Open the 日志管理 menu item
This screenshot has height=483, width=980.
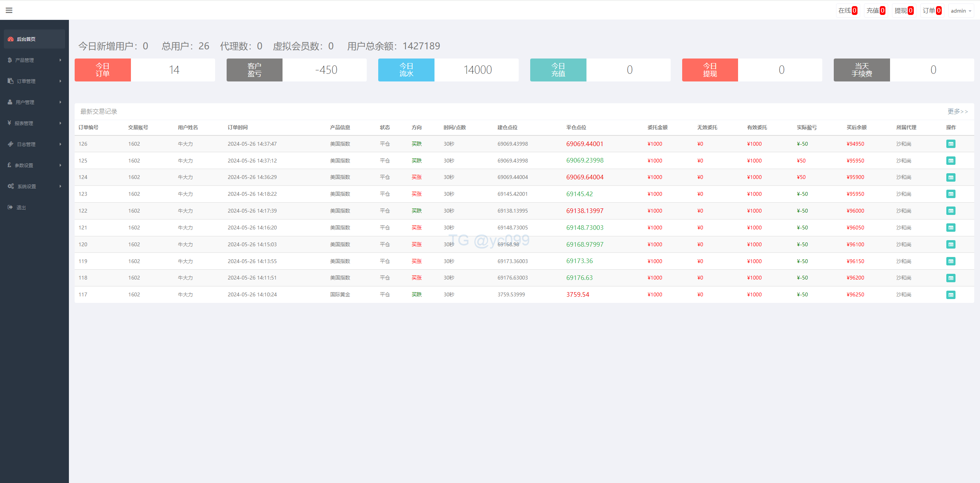(26, 144)
